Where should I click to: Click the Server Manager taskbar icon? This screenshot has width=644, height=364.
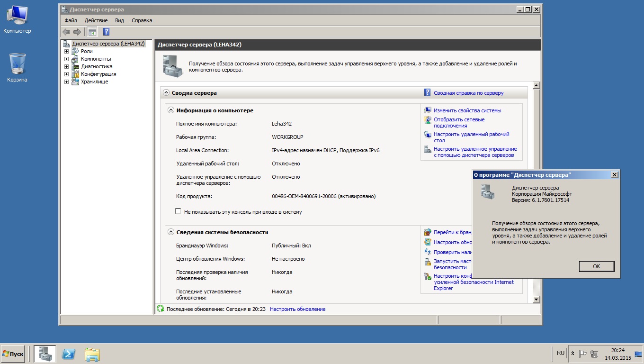pos(45,354)
